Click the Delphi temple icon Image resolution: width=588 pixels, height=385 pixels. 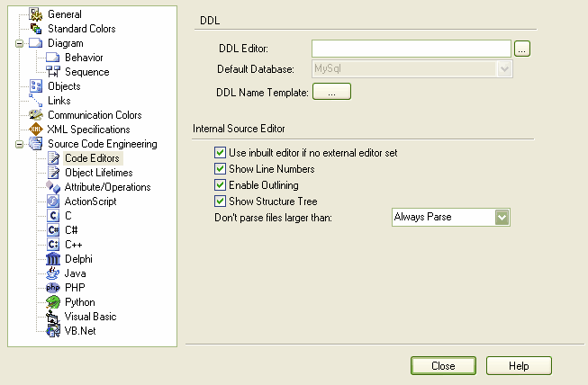click(x=53, y=259)
